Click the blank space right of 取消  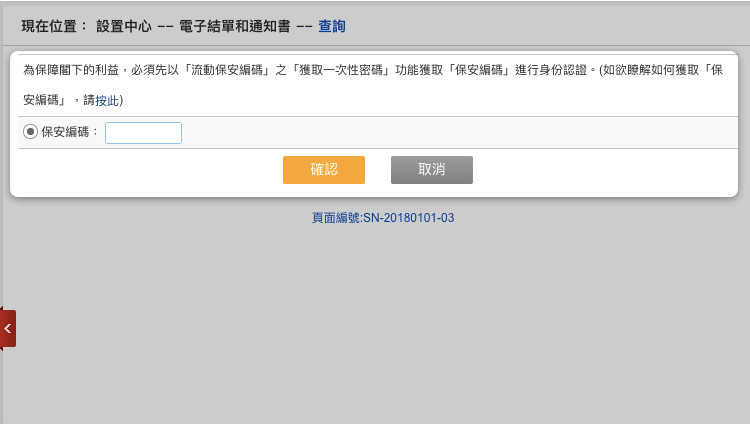click(x=600, y=170)
